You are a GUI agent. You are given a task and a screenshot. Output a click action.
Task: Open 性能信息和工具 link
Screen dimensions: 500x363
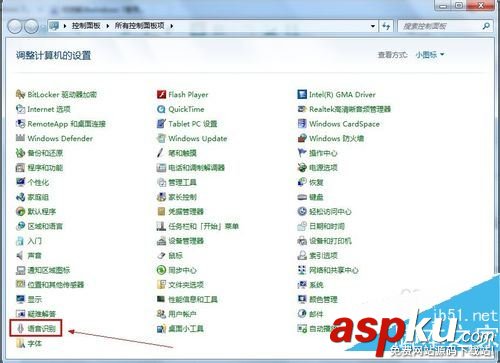(193, 299)
